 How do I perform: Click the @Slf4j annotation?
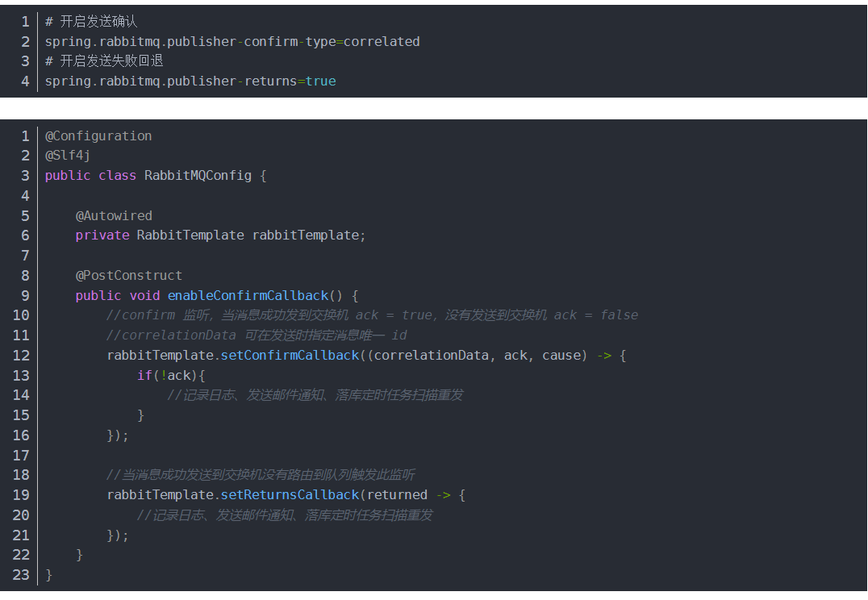pos(68,156)
